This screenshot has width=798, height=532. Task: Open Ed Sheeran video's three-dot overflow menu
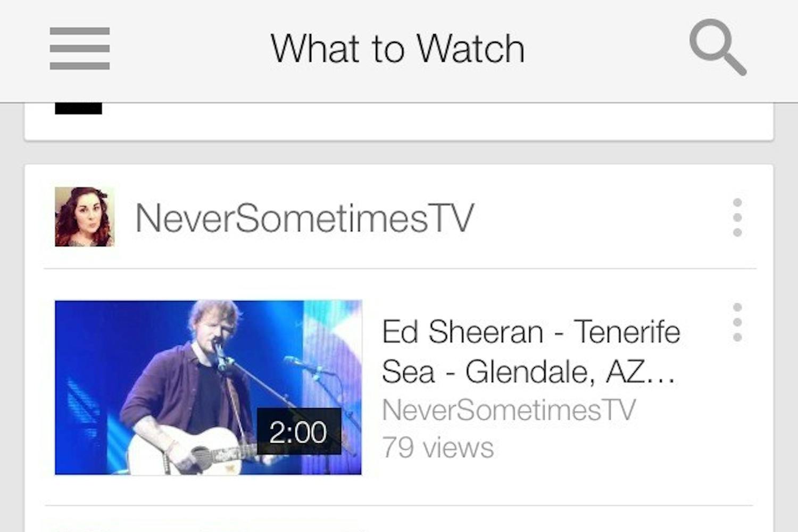[737, 322]
